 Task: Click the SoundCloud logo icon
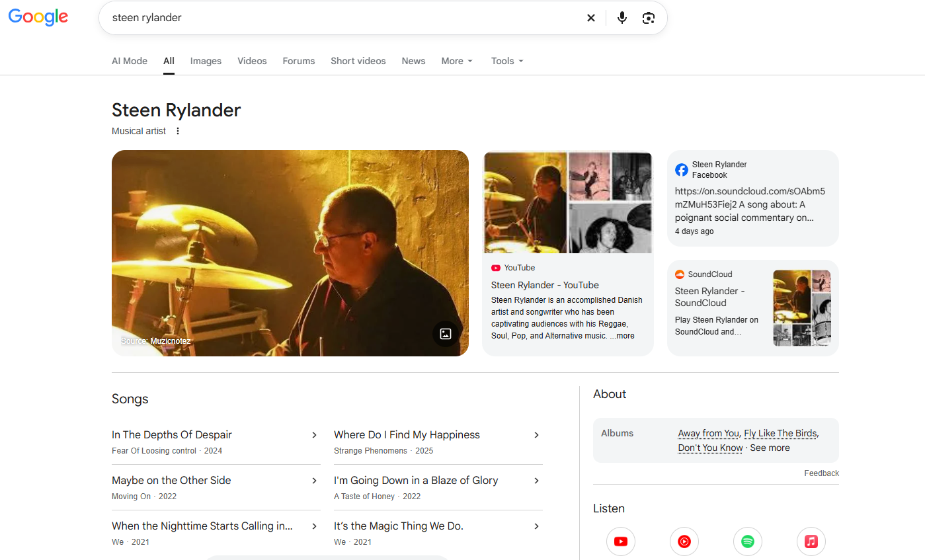point(680,274)
